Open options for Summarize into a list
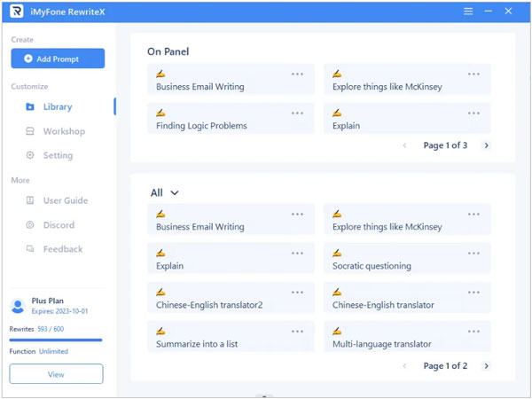Screen dimensions: 532x399 coord(297,331)
